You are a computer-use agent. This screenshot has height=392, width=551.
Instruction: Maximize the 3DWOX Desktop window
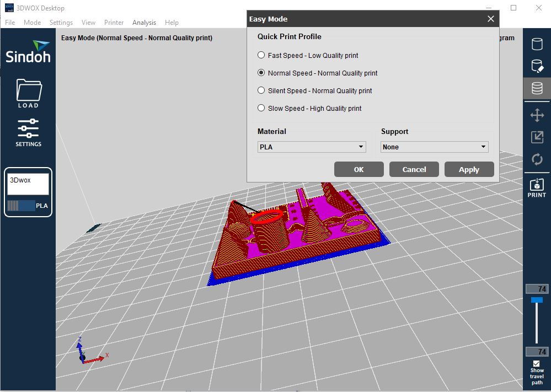tap(513, 8)
